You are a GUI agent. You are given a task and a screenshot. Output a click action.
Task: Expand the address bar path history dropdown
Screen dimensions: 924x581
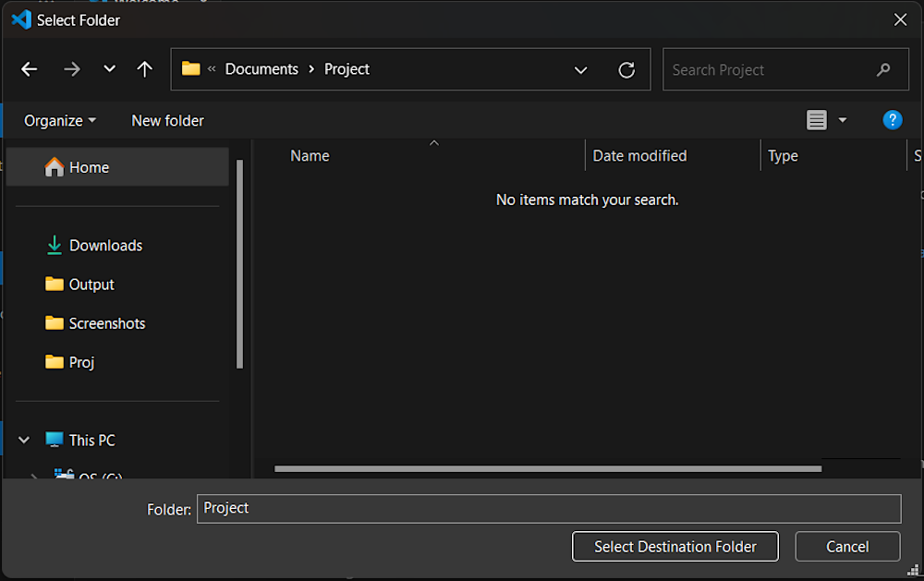[x=580, y=70]
